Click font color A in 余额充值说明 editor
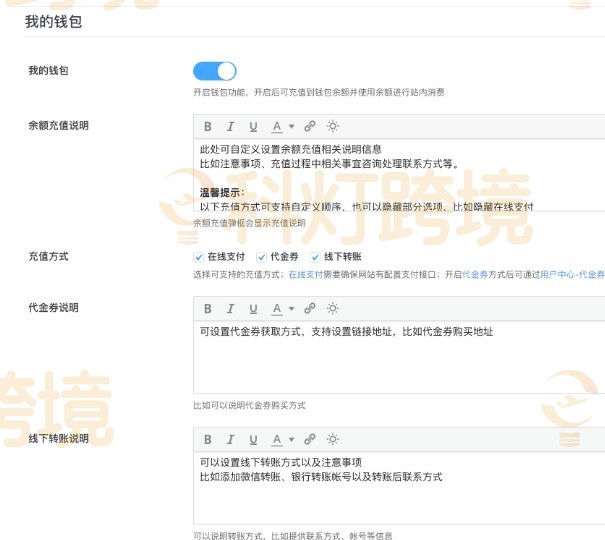Image resolution: width=605 pixels, height=540 pixels. click(x=277, y=127)
